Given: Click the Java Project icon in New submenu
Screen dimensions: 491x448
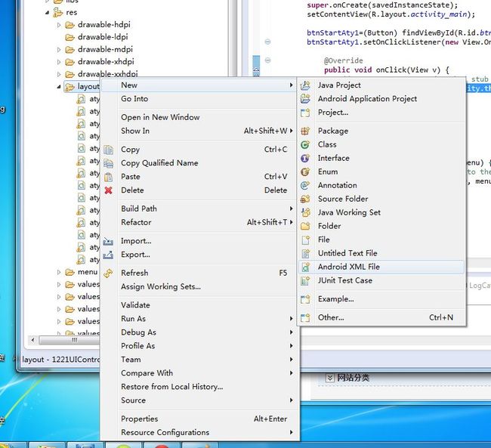Looking at the screenshot, I should click(305, 85).
